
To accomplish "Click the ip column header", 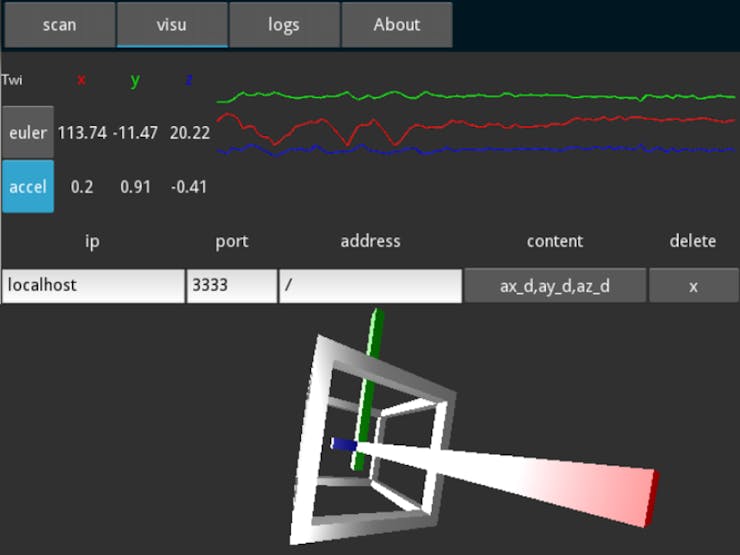I will [92, 241].
